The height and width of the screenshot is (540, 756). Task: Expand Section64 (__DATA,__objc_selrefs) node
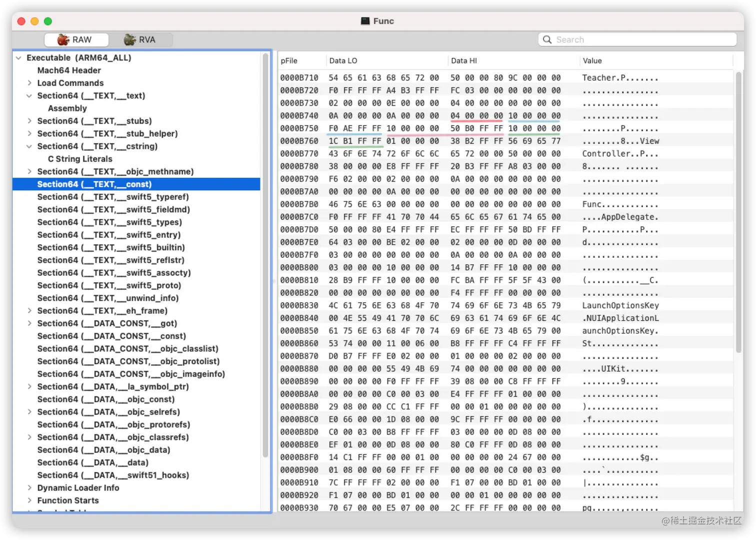pos(29,412)
